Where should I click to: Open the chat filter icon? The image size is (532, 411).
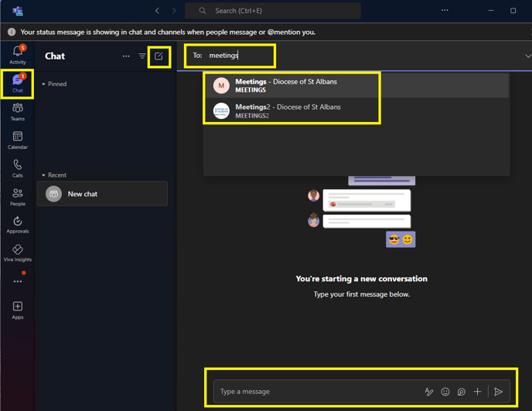coord(142,56)
